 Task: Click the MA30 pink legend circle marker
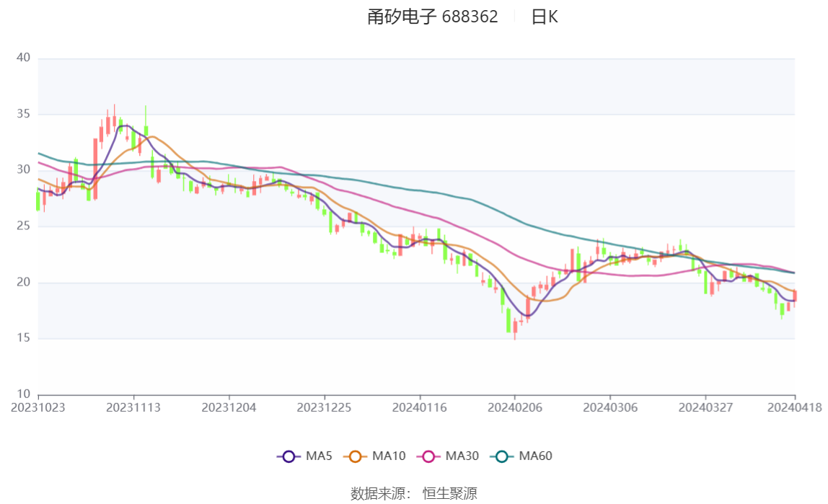point(429,456)
